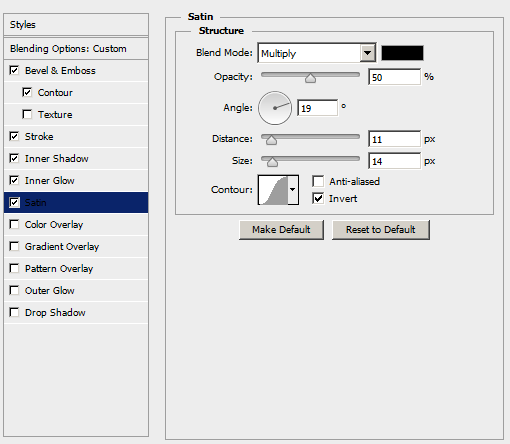Click the Distance value field
This screenshot has height=444, width=510.
coord(394,139)
